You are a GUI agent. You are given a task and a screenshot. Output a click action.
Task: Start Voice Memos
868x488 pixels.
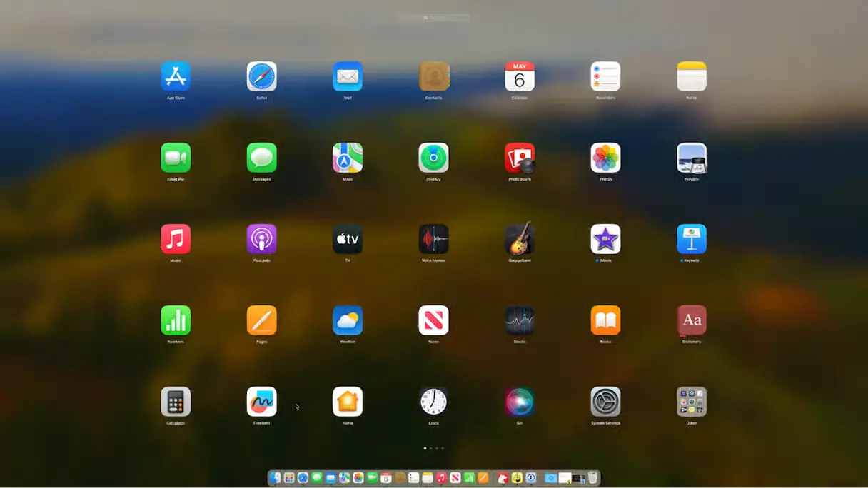(x=433, y=239)
